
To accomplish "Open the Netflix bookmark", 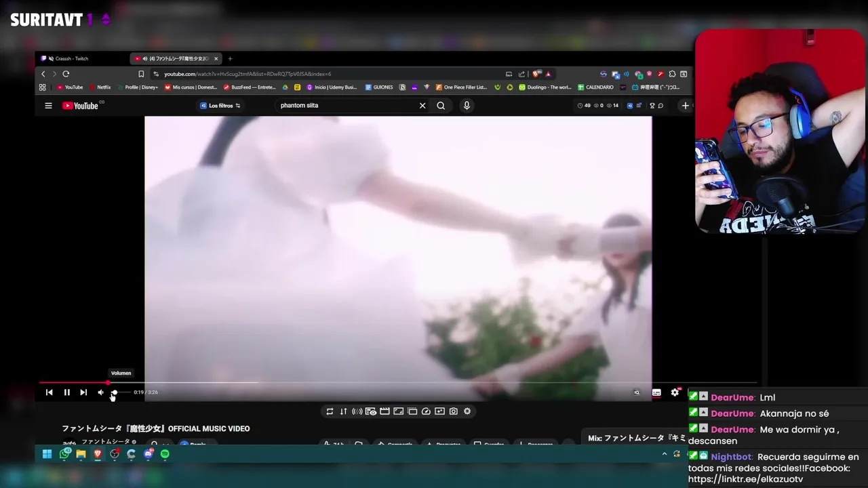I will (x=100, y=87).
